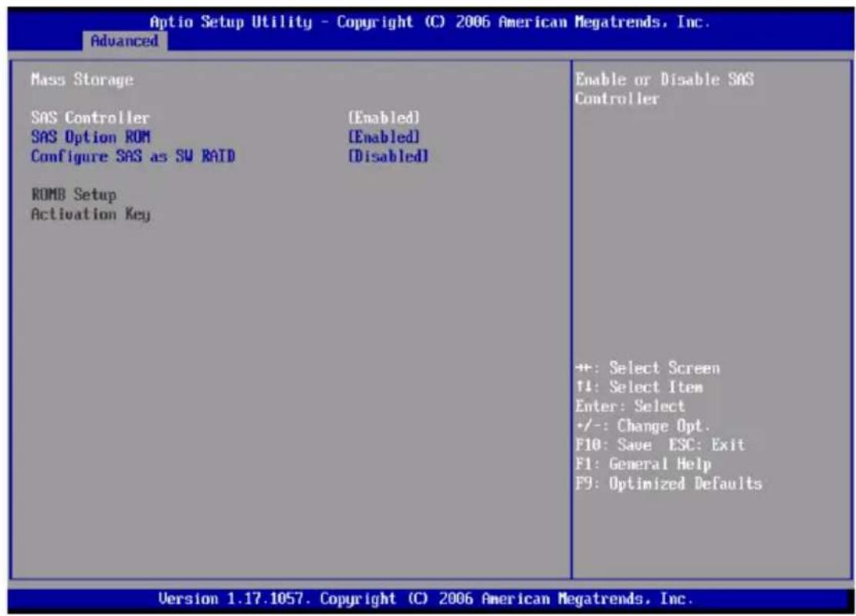This screenshot has width=856, height=616.
Task: Click the 'Enable or Disable SAS Controller' help text
Action: pyautogui.click(x=664, y=89)
